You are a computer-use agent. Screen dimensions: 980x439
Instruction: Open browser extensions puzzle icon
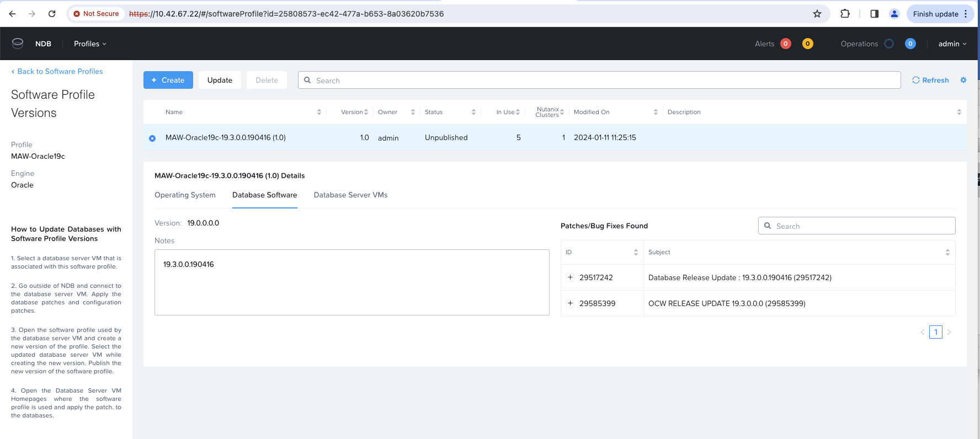click(845, 14)
